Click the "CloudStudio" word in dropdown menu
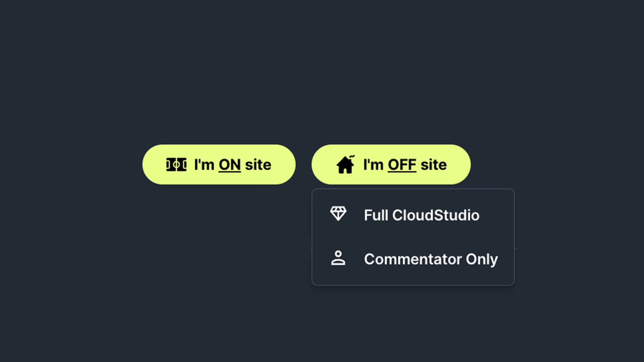 (436, 215)
